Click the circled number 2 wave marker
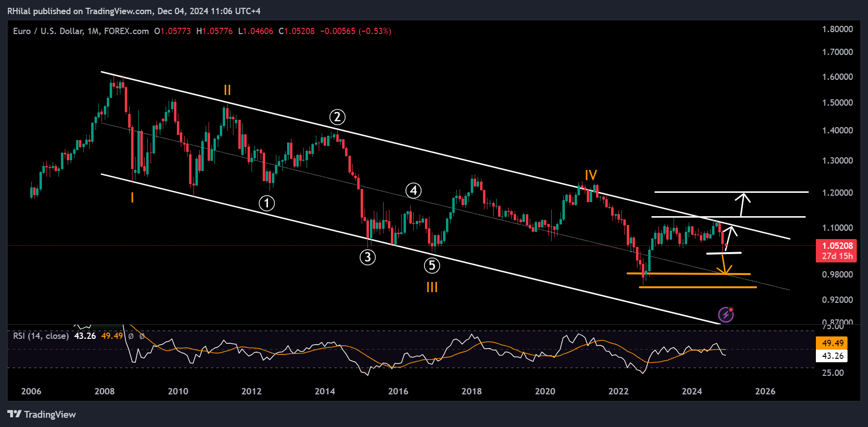The image size is (868, 427). [337, 117]
